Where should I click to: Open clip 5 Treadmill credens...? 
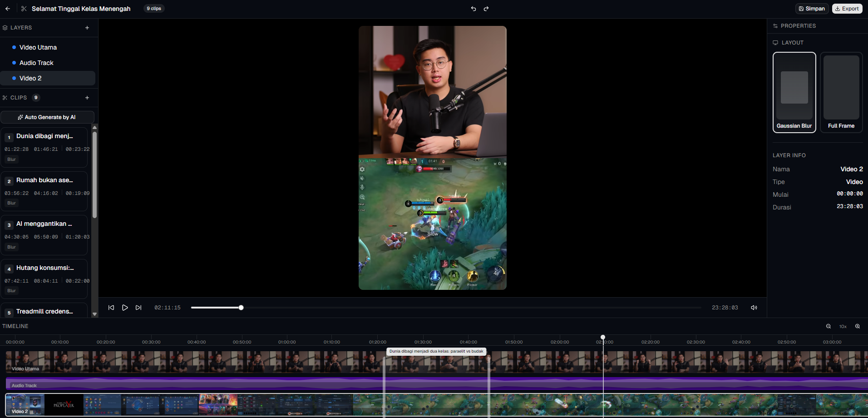click(x=44, y=310)
